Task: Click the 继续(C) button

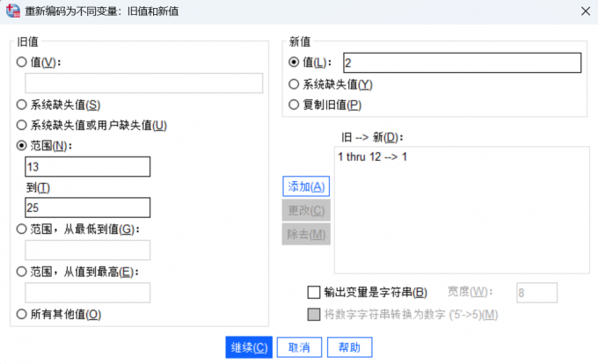Action: [249, 347]
